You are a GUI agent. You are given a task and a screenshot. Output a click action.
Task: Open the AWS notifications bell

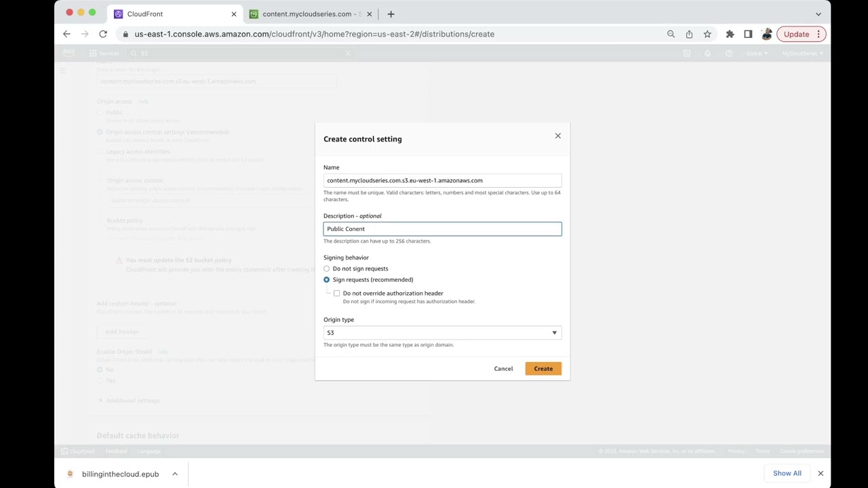coord(707,53)
